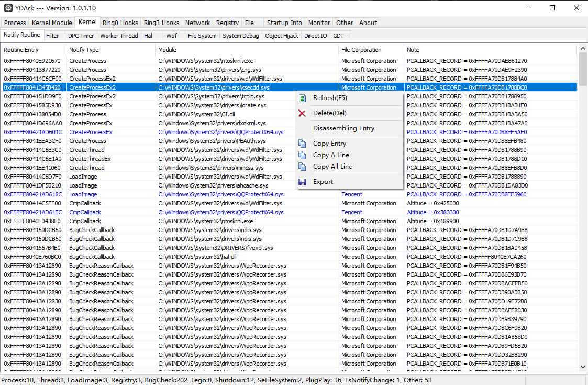Select the Kernel tab
This screenshot has height=385, width=588.
pyautogui.click(x=87, y=22)
